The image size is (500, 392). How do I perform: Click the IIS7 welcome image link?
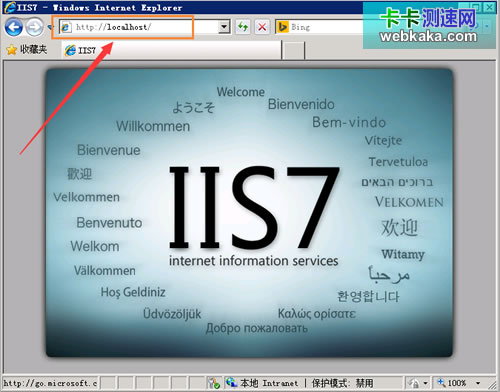click(x=249, y=213)
